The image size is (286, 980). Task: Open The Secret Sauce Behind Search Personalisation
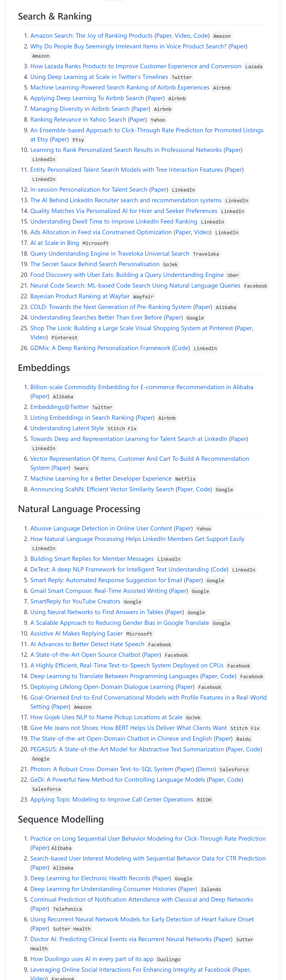click(95, 264)
